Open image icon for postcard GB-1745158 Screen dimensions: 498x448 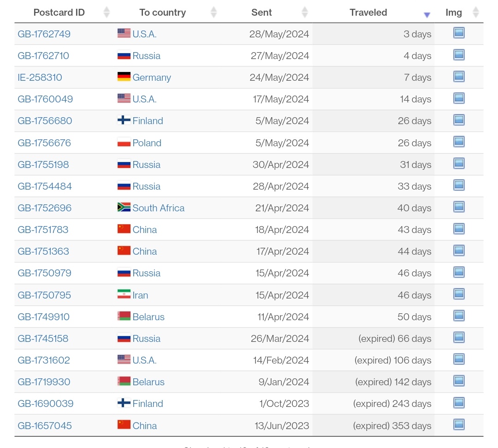[x=458, y=338]
